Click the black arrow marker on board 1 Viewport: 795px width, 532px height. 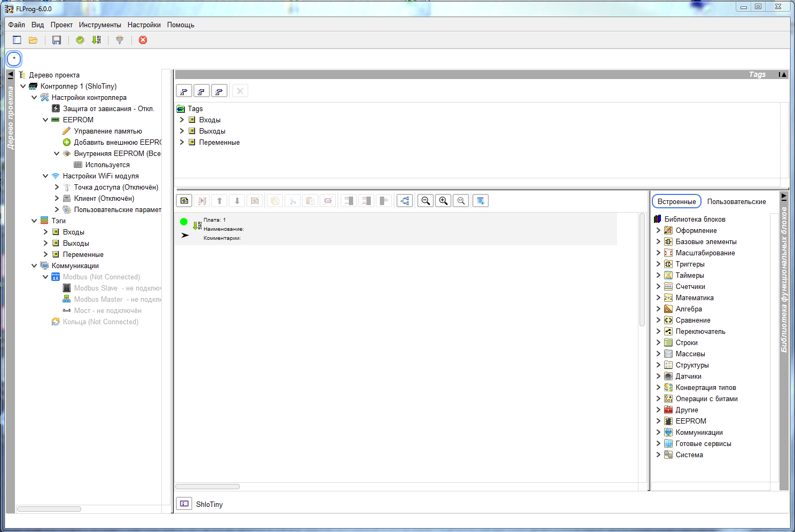(185, 235)
